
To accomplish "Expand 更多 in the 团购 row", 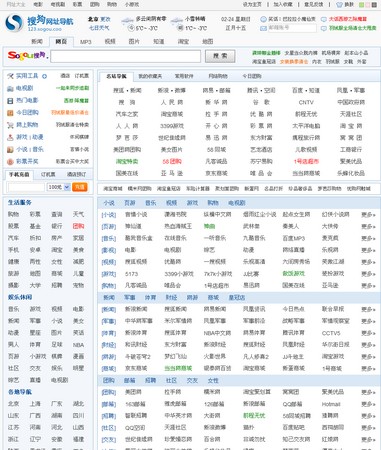I will click(368, 392).
